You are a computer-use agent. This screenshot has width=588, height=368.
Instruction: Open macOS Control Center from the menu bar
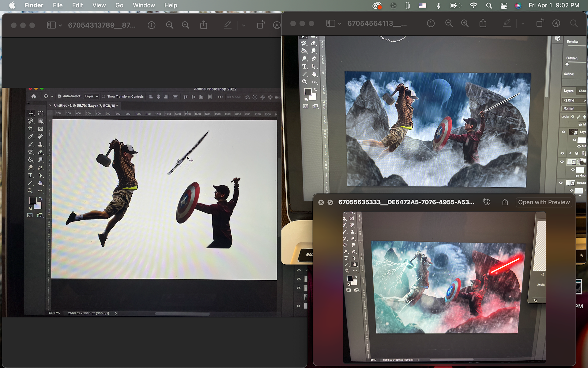504,5
